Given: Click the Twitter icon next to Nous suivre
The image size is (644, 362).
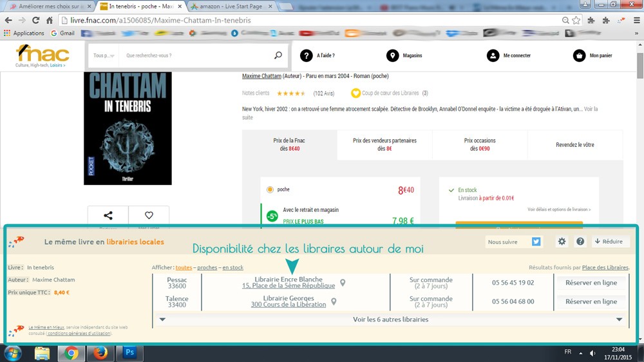Looking at the screenshot, I should pyautogui.click(x=536, y=242).
